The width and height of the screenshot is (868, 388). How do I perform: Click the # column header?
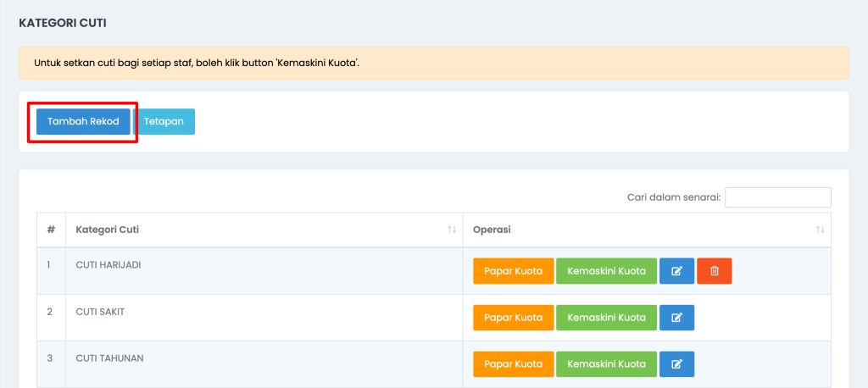[51, 230]
